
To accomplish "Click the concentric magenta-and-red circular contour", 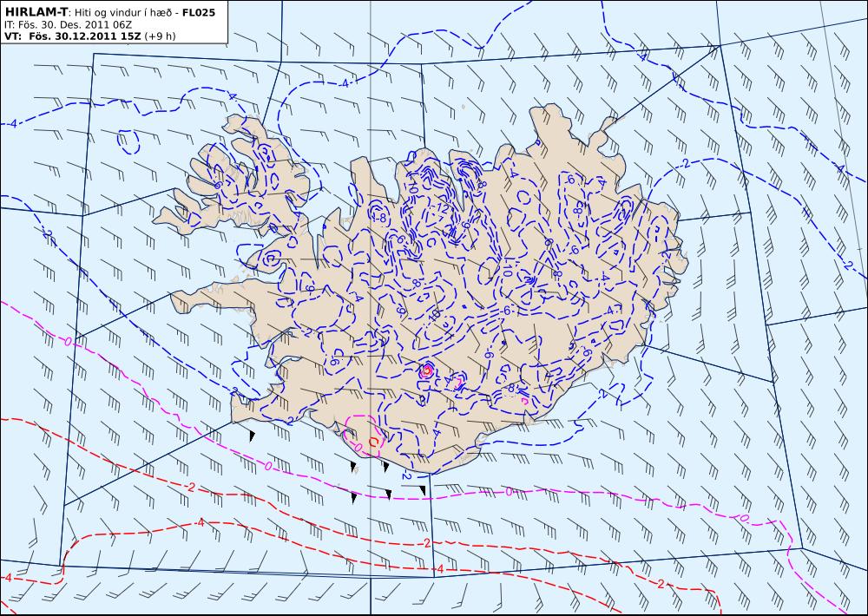I will 427,370.
